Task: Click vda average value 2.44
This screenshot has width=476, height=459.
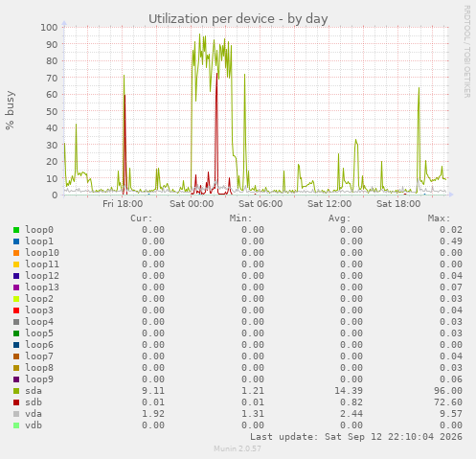Action: (351, 414)
